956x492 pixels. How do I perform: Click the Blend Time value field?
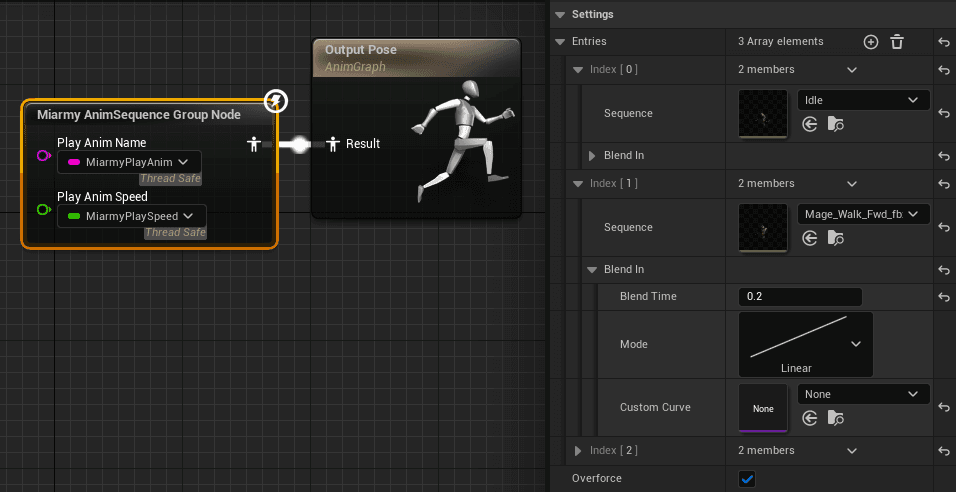click(x=800, y=297)
